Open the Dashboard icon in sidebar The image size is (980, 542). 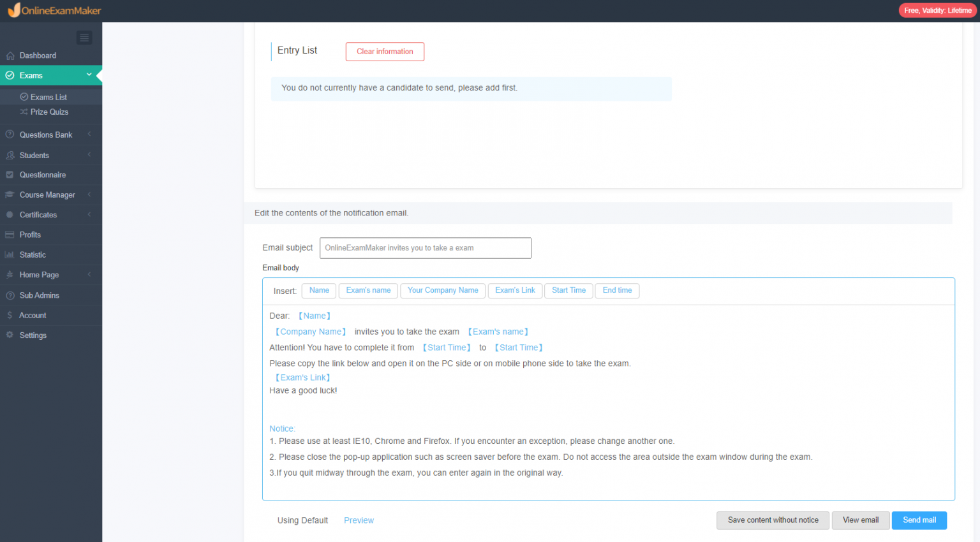(x=9, y=55)
